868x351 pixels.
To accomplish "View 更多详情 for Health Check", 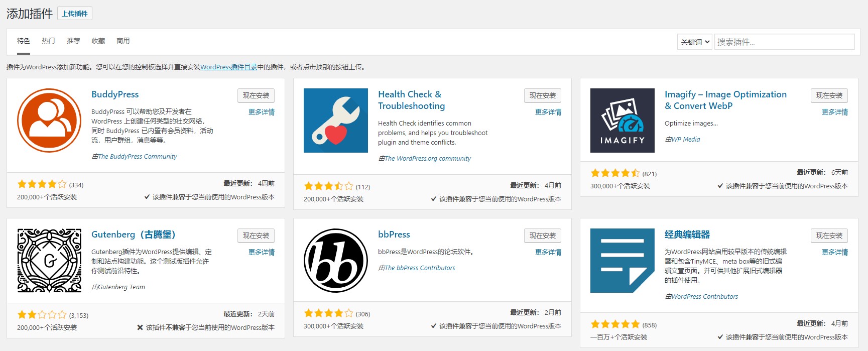I will [548, 112].
